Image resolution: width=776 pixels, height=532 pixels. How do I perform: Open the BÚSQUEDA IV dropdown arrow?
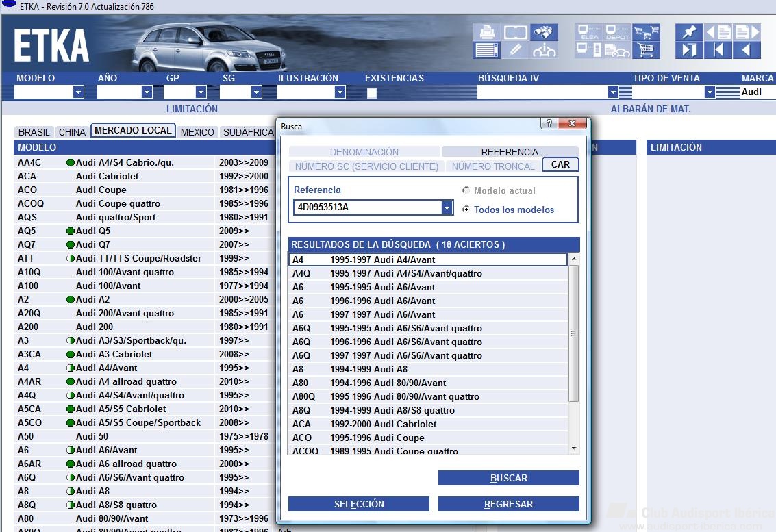click(613, 92)
